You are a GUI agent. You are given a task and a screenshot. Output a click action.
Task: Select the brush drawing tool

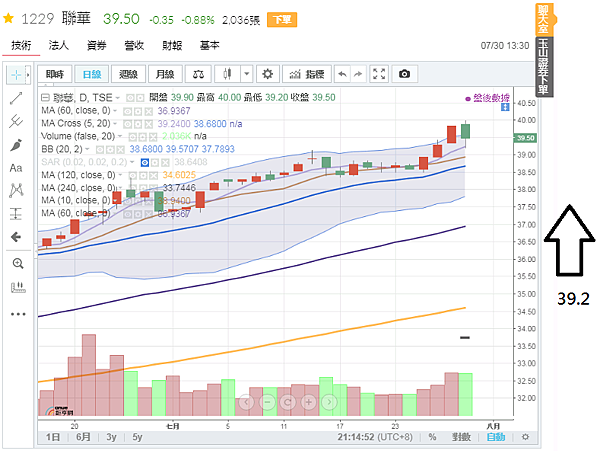16,145
